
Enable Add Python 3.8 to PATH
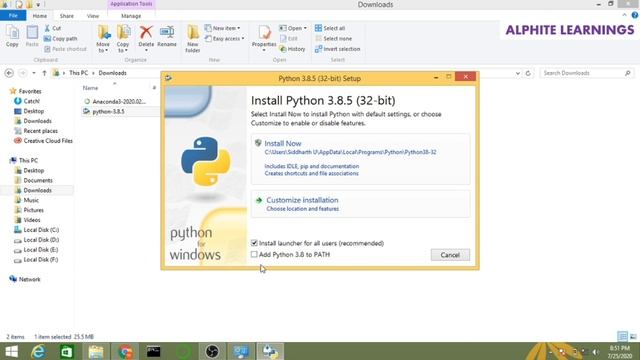pos(254,254)
